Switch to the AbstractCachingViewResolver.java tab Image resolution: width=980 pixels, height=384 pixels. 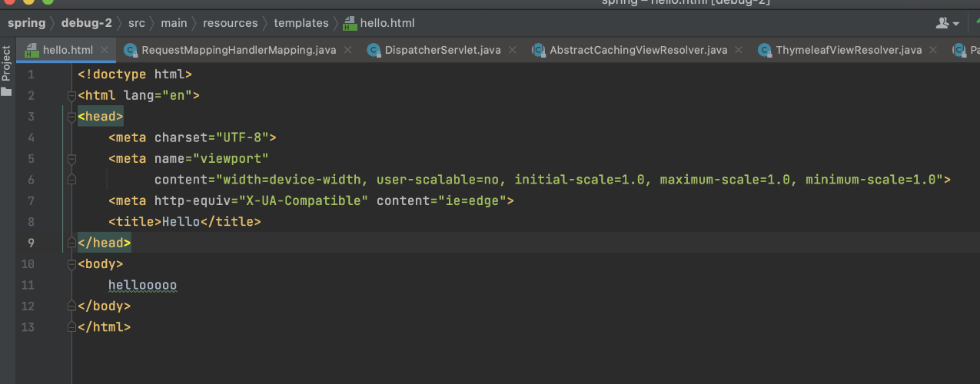[x=638, y=51]
